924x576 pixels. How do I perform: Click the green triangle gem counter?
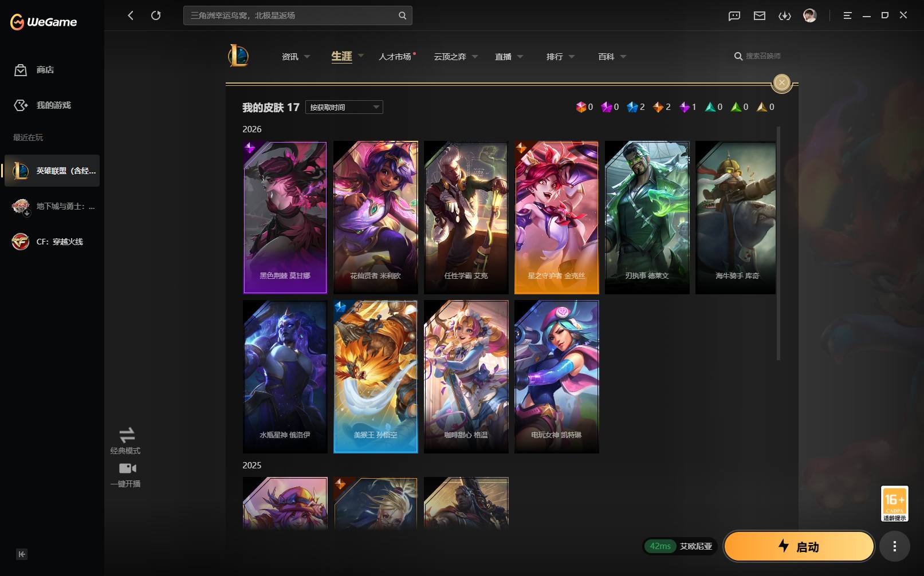tap(740, 107)
